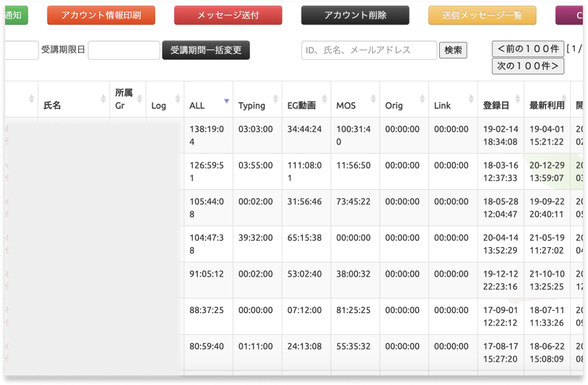Click the black アカウント削除 button

[x=355, y=15]
